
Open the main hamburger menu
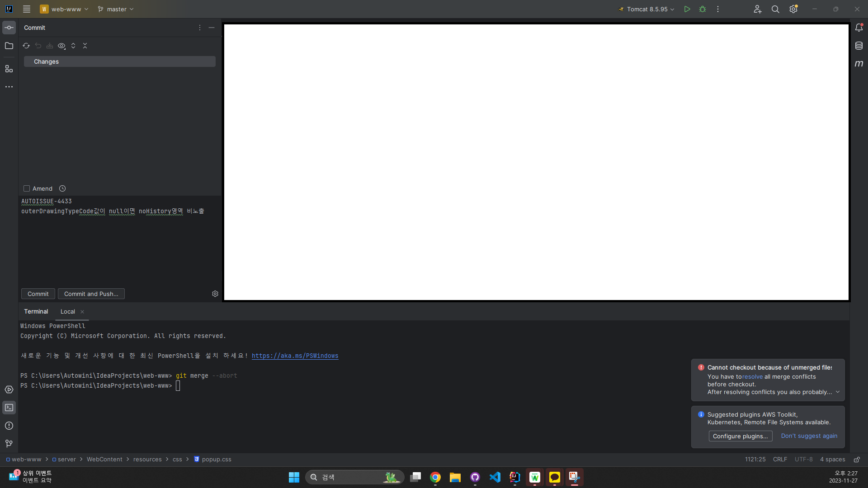point(27,9)
